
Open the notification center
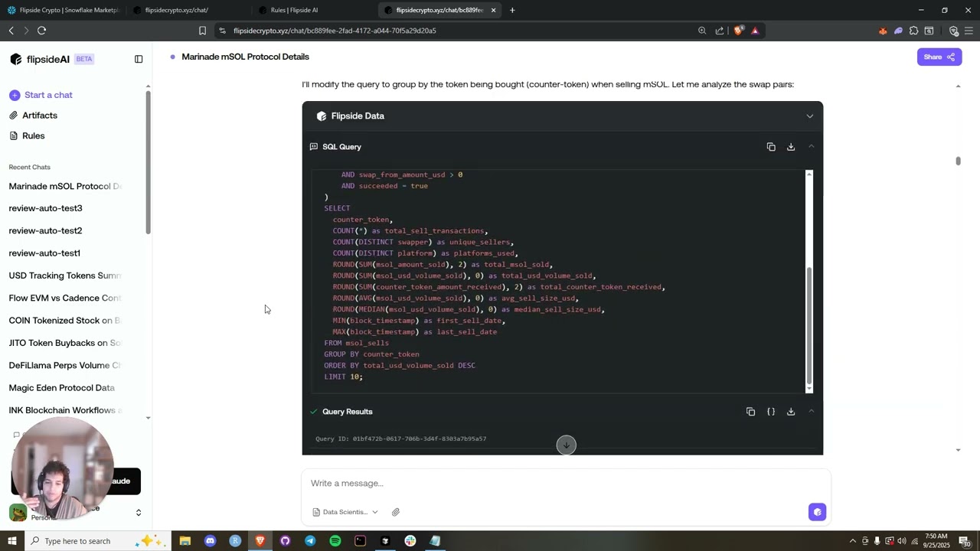[964, 541]
